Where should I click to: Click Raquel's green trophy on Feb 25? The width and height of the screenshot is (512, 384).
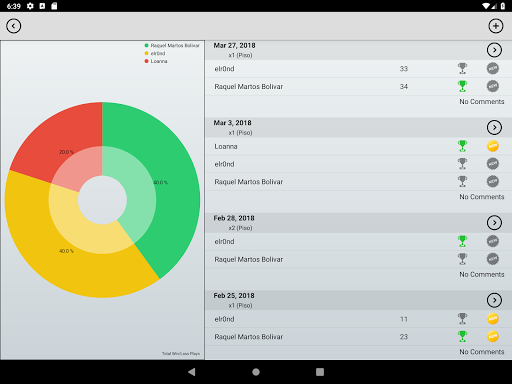click(462, 337)
